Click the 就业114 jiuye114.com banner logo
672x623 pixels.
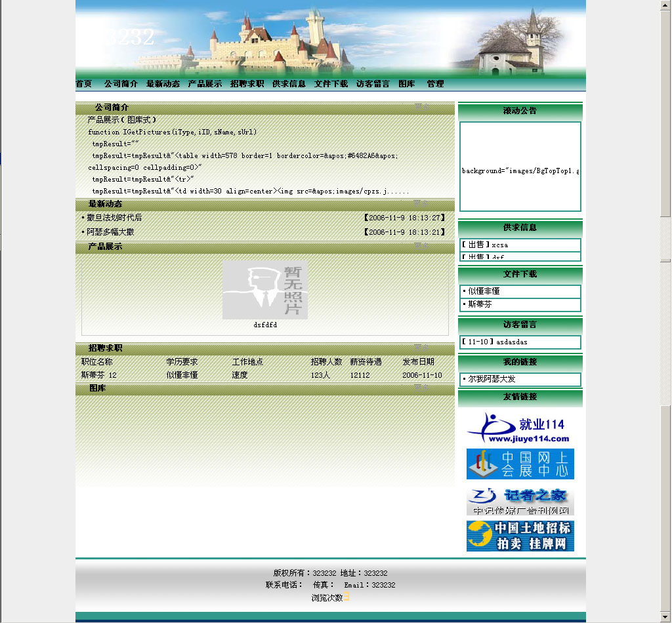(x=520, y=428)
